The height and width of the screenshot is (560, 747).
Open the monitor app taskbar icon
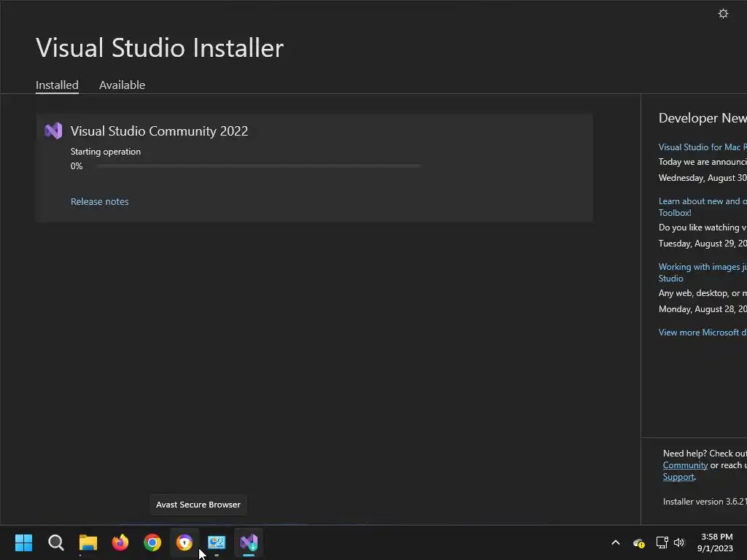pos(216,542)
